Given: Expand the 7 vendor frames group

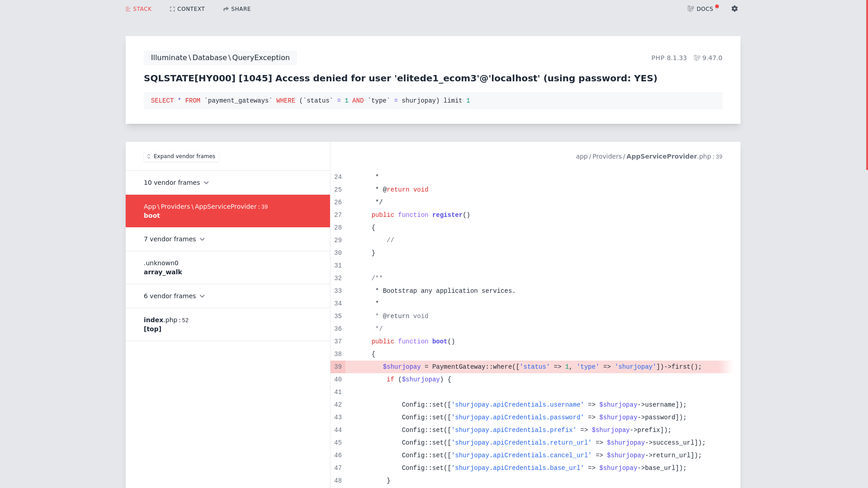Looking at the screenshot, I should (x=228, y=239).
